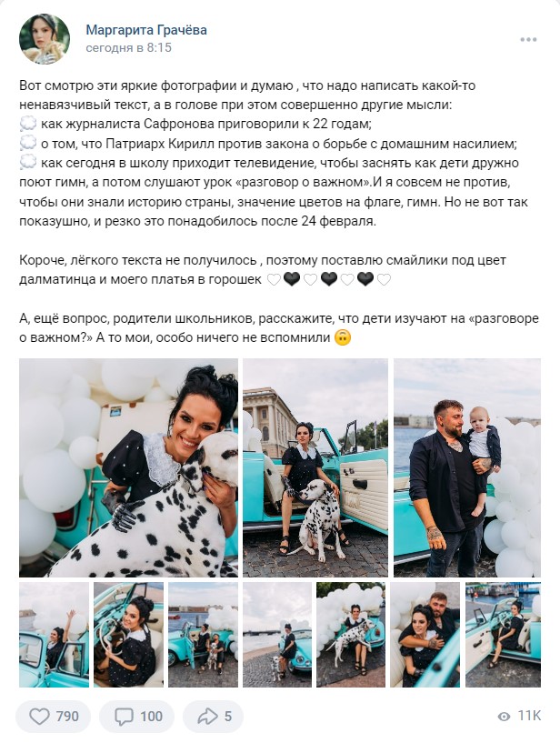Click the upside-down smiley emoji

coord(343,338)
